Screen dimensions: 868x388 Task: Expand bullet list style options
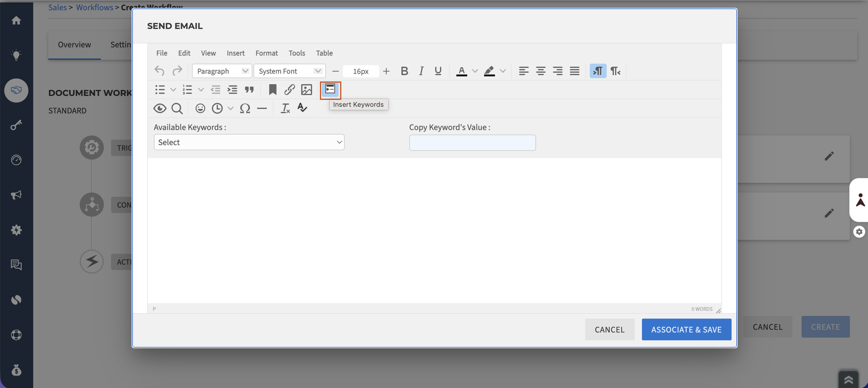[x=173, y=90]
